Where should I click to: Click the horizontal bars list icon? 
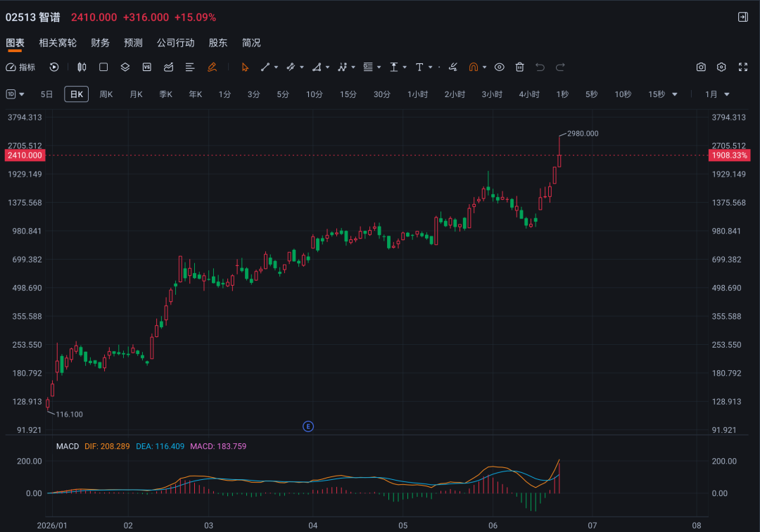tap(190, 68)
